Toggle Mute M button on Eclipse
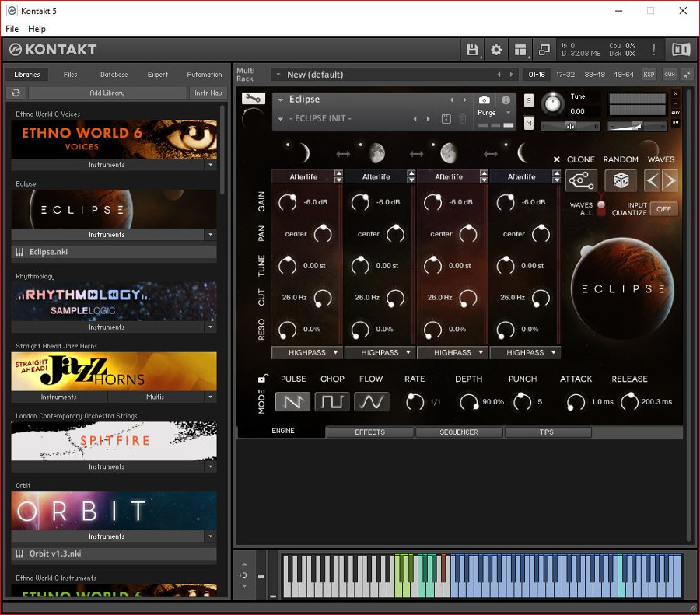The image size is (700, 615). click(529, 123)
